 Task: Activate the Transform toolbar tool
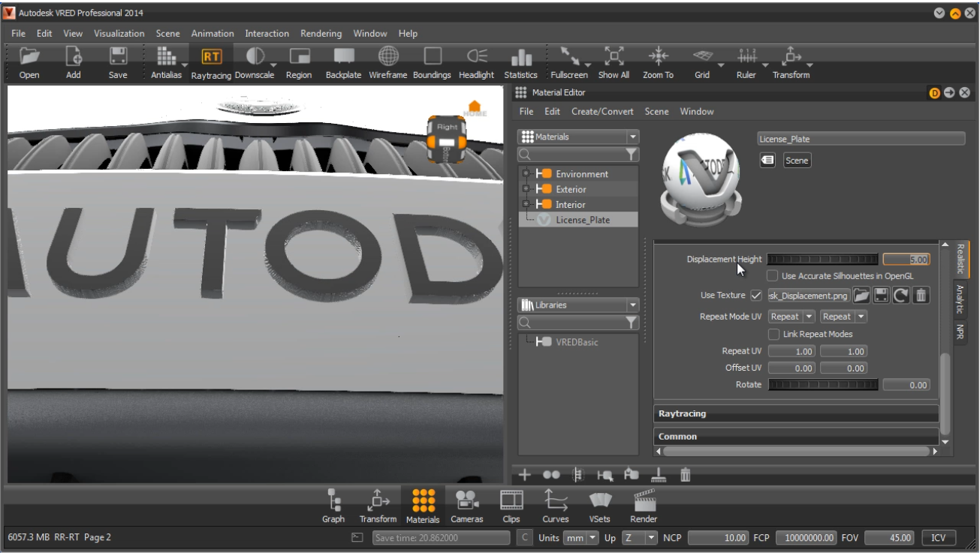tap(791, 56)
